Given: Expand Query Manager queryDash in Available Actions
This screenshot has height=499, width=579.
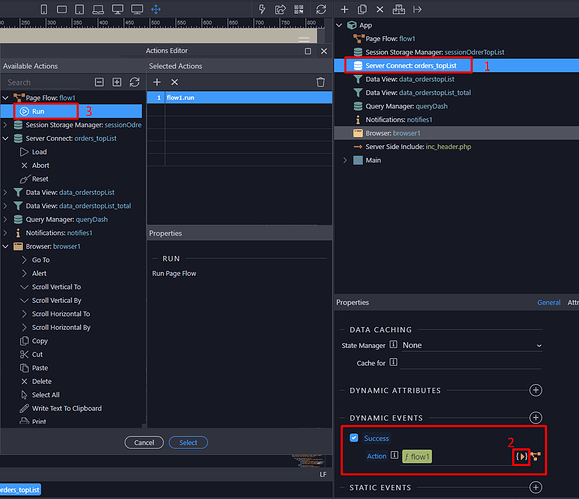Looking at the screenshot, I should tap(5, 219).
